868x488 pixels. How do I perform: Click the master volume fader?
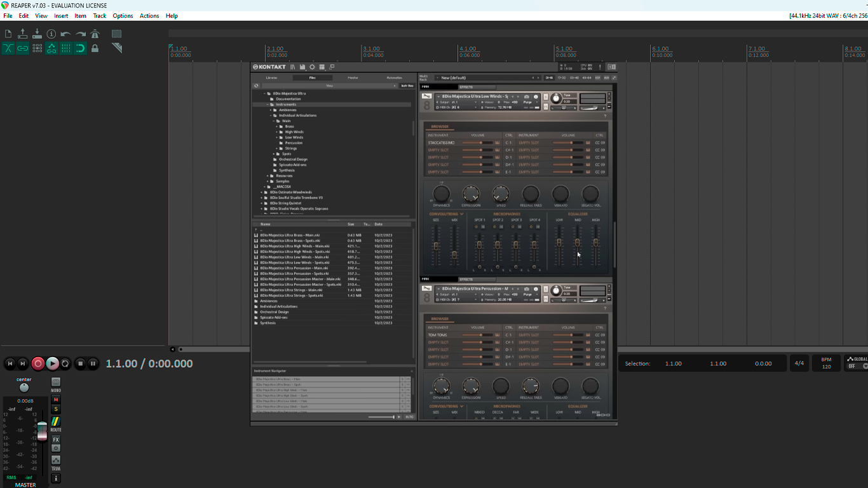[42, 430]
